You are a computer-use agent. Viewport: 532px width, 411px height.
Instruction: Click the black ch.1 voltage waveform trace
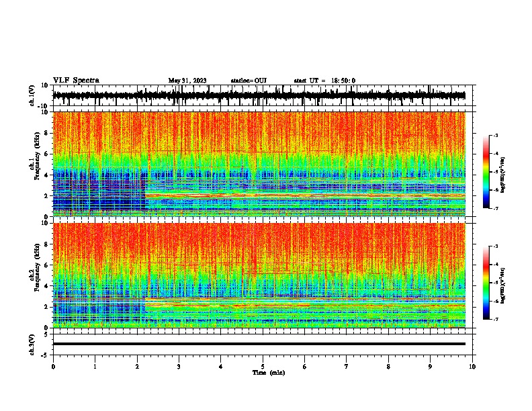[259, 95]
